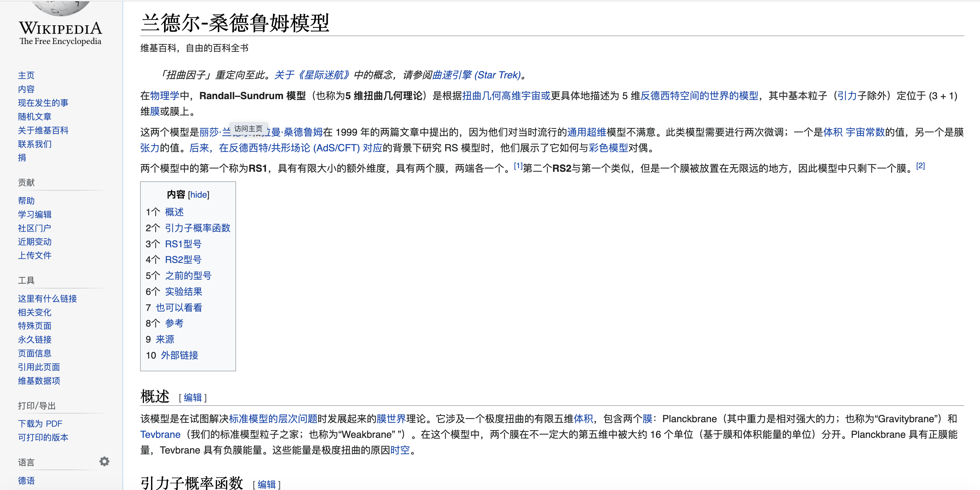
Task: Open the 帮助 page
Action: pos(26,201)
